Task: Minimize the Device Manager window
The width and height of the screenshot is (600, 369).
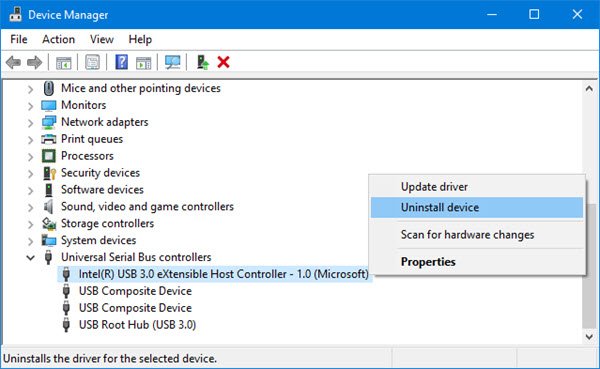Action: point(492,15)
